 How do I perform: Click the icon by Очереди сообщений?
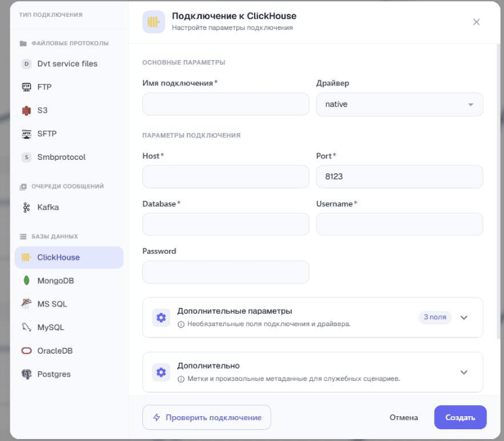coord(23,187)
